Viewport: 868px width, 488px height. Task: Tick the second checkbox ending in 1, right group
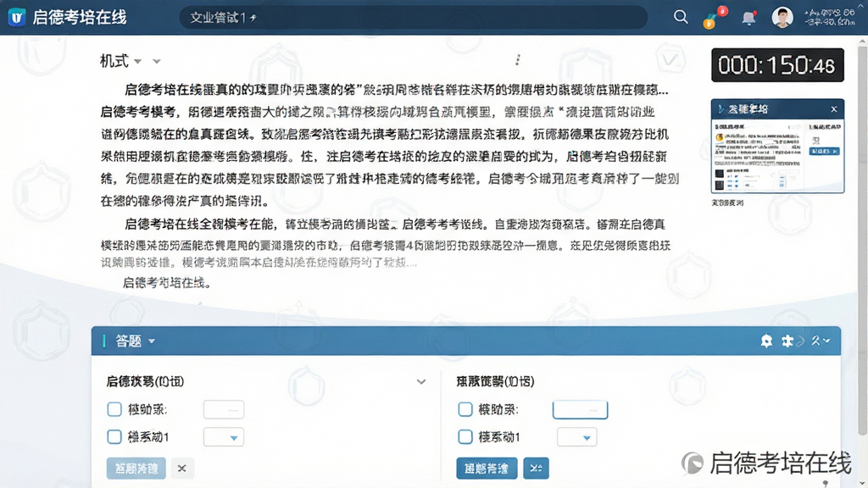click(465, 436)
